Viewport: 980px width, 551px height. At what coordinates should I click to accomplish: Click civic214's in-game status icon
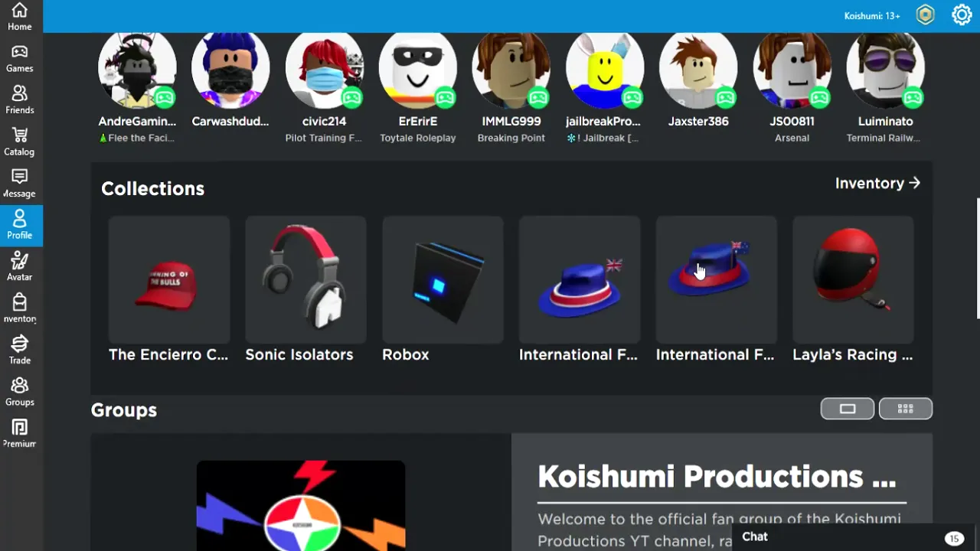351,97
